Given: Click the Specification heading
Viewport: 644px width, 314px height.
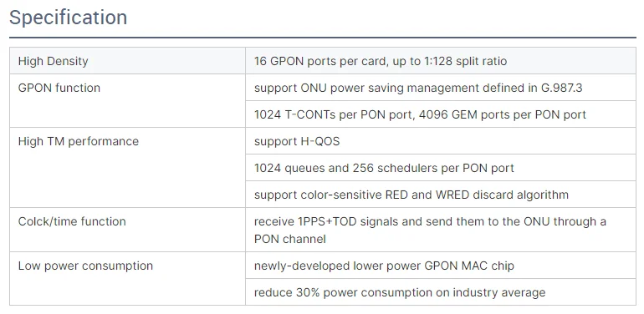Looking at the screenshot, I should pyautogui.click(x=69, y=18).
